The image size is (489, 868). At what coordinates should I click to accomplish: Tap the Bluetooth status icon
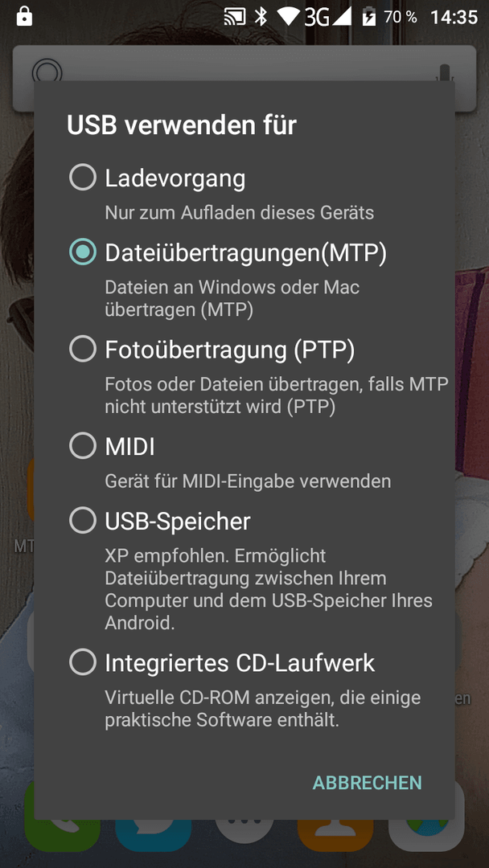(x=261, y=17)
